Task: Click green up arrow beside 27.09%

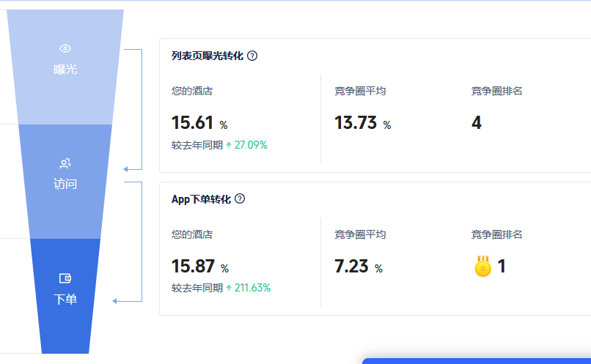Action: (x=229, y=145)
